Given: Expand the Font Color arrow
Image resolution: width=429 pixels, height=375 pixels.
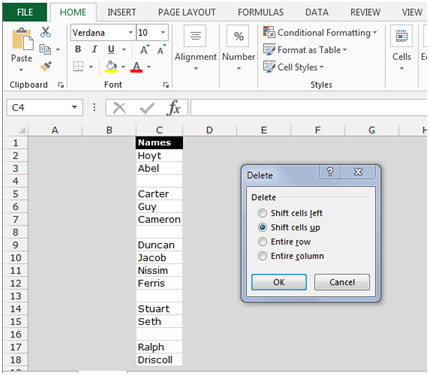Looking at the screenshot, I should tap(149, 67).
